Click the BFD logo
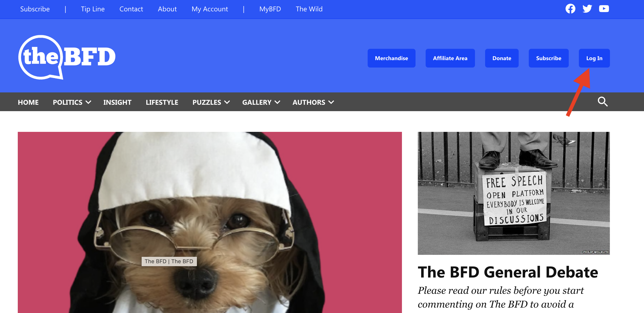The width and height of the screenshot is (644, 313). (67, 57)
